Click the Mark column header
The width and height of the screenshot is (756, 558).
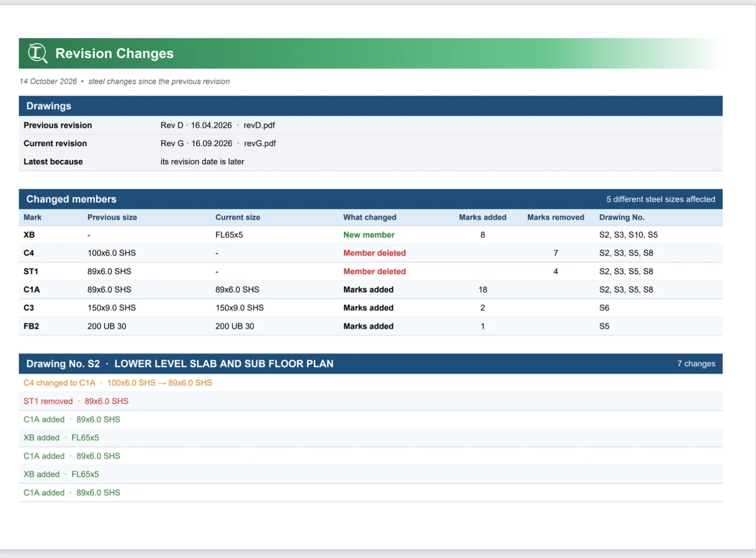point(33,217)
